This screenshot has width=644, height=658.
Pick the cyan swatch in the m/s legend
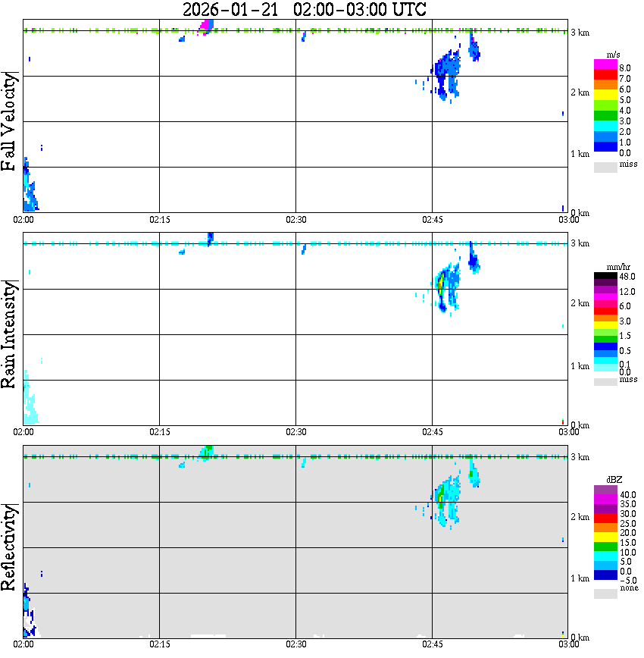tap(605, 127)
